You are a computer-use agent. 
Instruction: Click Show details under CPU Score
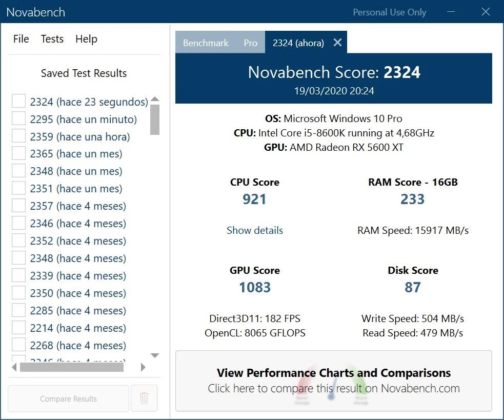[255, 230]
